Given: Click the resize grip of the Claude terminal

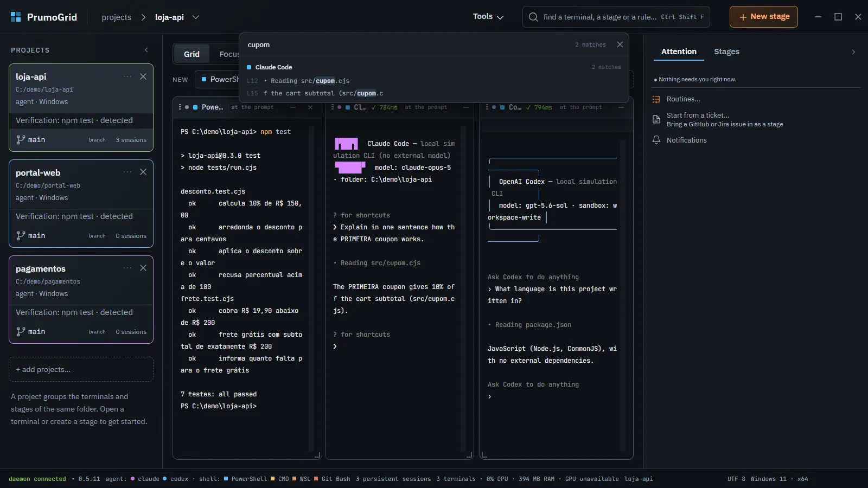Looking at the screenshot, I should pyautogui.click(x=469, y=455).
